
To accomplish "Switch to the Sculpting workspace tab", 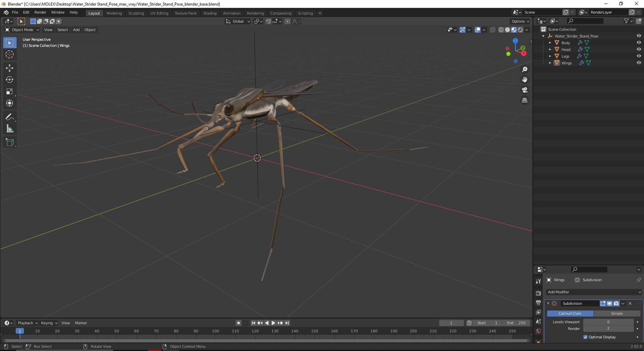I will click(136, 13).
